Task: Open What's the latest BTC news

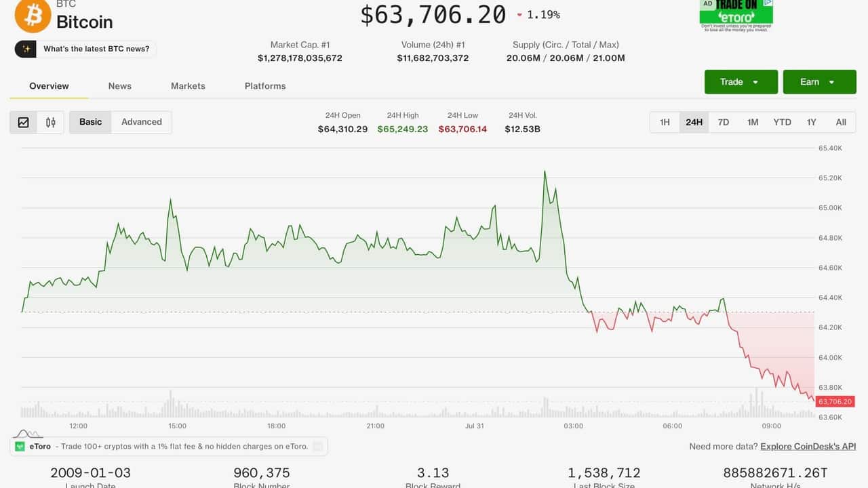Action: tap(96, 49)
